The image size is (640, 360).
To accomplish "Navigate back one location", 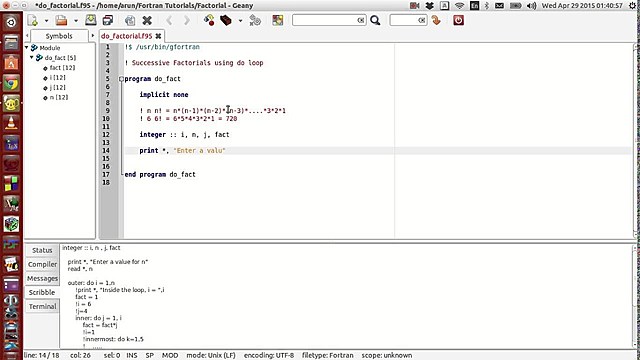I will (x=169, y=20).
